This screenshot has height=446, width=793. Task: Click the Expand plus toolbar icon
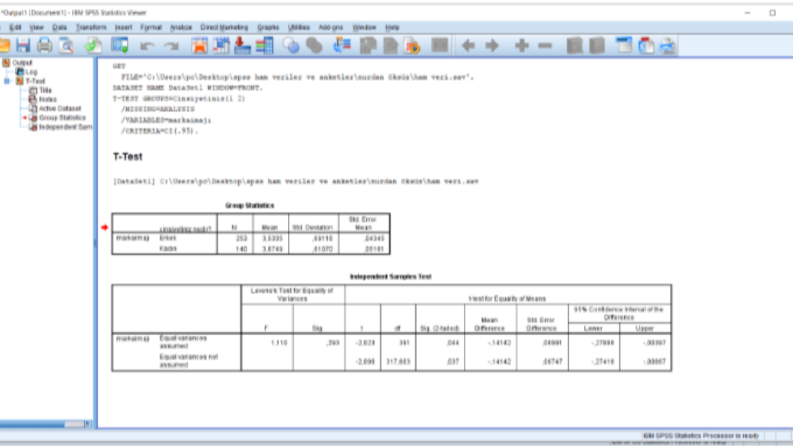pyautogui.click(x=521, y=46)
